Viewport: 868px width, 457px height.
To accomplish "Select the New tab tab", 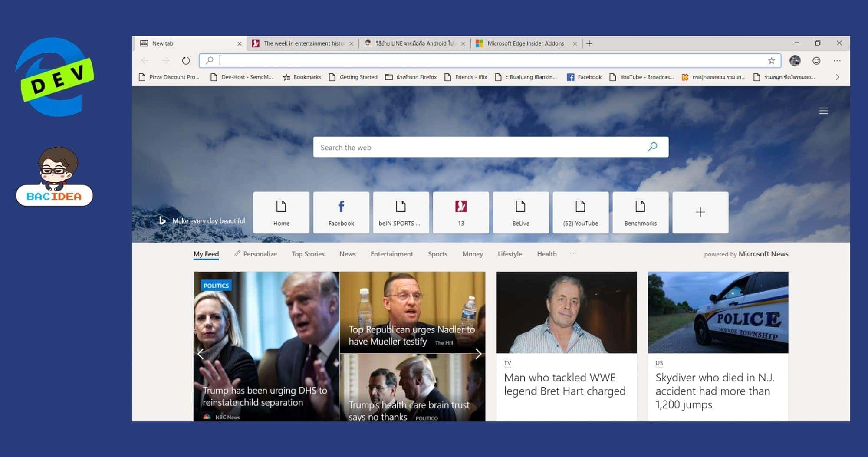I will pyautogui.click(x=191, y=43).
